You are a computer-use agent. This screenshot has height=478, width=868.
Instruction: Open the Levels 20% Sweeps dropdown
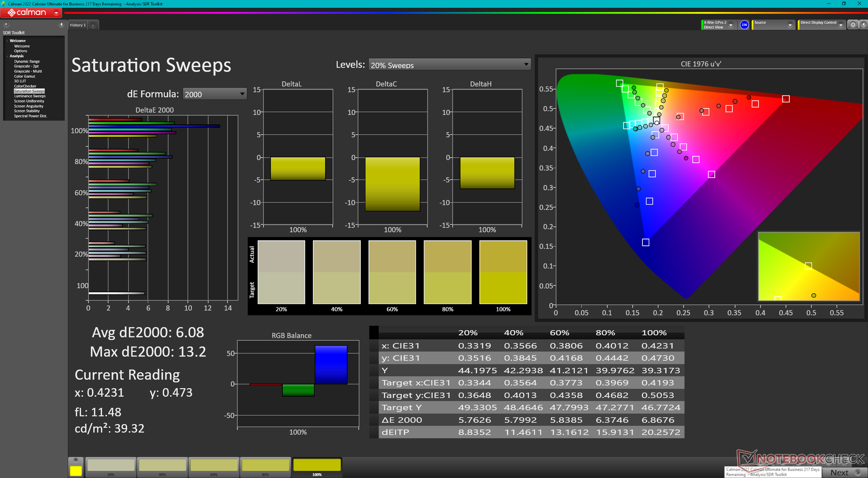(449, 65)
